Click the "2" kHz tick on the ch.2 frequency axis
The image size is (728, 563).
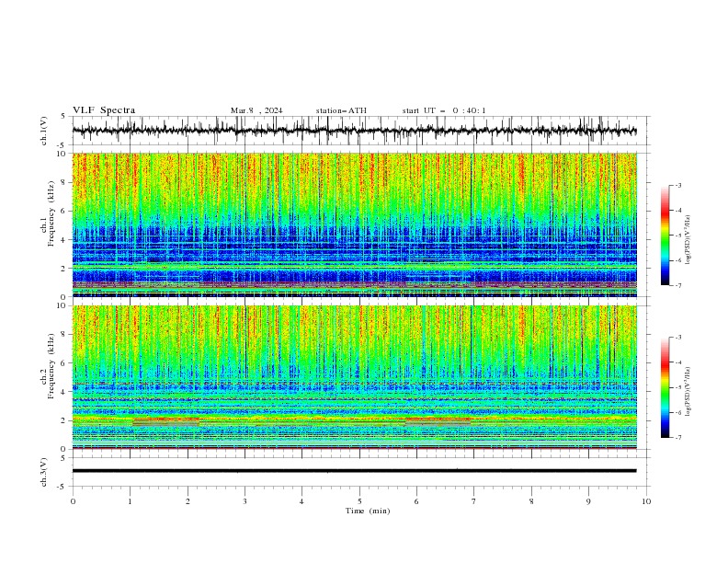(x=64, y=420)
